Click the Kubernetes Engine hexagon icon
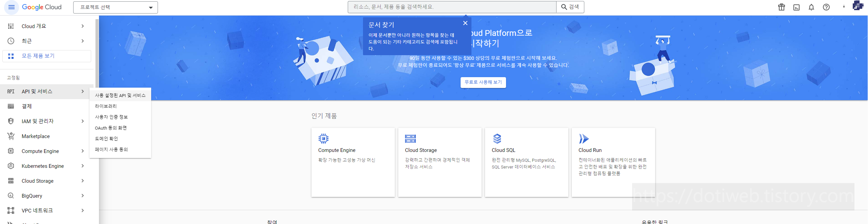Viewport: 868px width, 224px height. coord(11,166)
